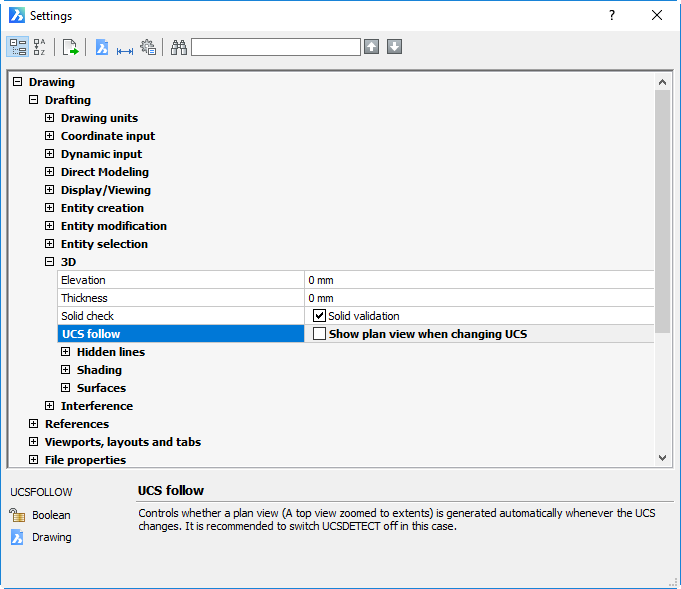Expand the Direct Modeling node
681x589 pixels.
[50, 172]
